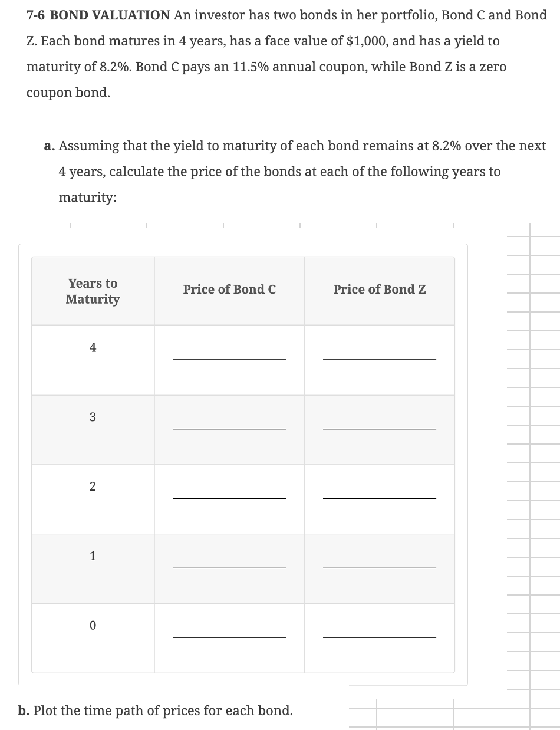Click part 'a.' label before 'Assuming that the yield'

coord(50,146)
